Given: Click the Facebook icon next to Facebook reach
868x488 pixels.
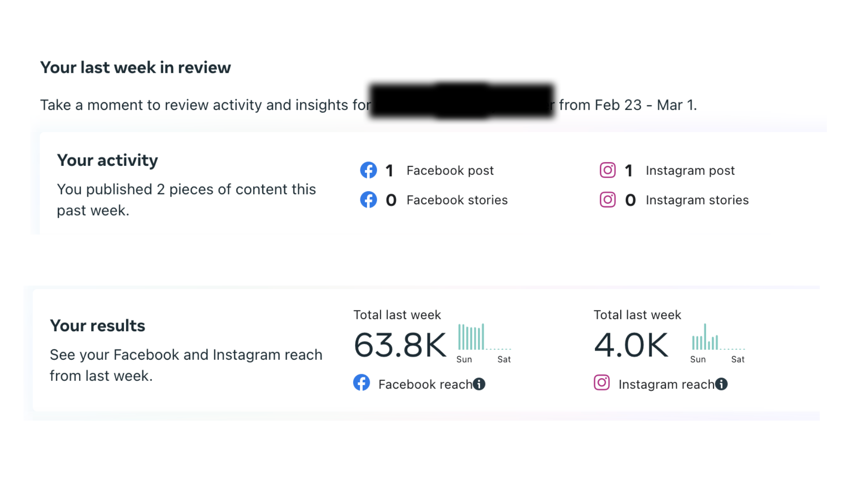Looking at the screenshot, I should click(x=362, y=383).
